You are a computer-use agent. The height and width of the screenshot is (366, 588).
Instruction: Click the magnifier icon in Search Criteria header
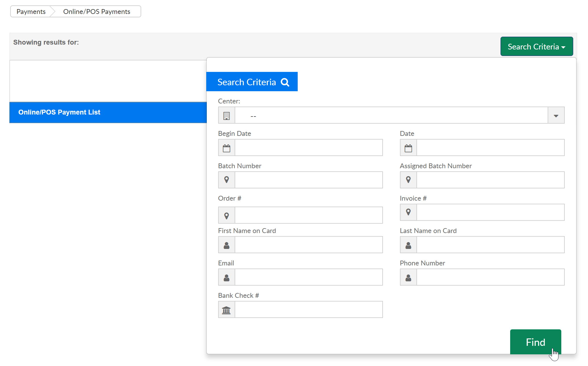point(285,82)
